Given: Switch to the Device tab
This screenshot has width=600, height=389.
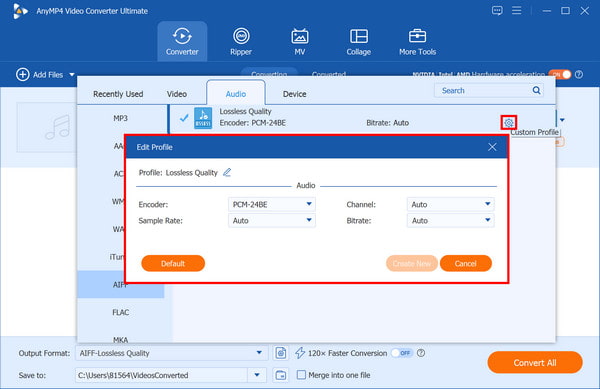Looking at the screenshot, I should (x=294, y=94).
